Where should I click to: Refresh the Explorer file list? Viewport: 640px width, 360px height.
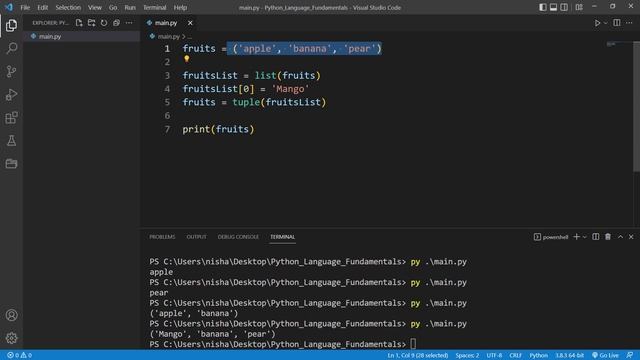[104, 23]
